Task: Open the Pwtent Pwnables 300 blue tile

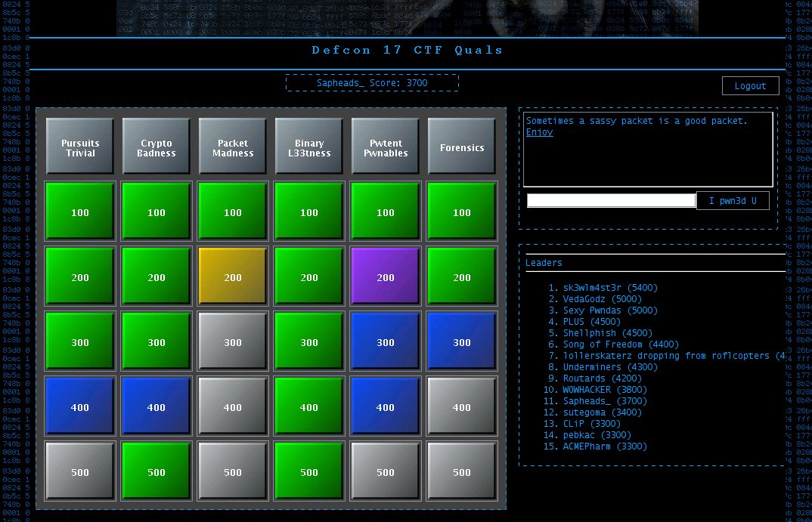Action: coord(386,341)
